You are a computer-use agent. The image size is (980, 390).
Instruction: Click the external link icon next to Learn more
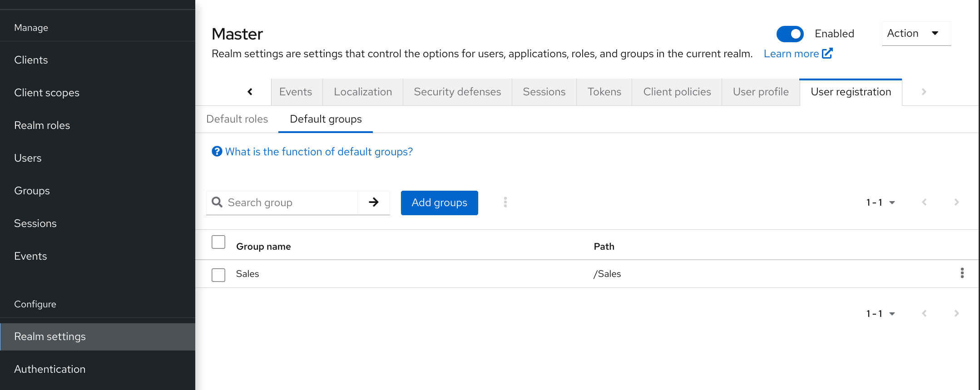(x=827, y=54)
